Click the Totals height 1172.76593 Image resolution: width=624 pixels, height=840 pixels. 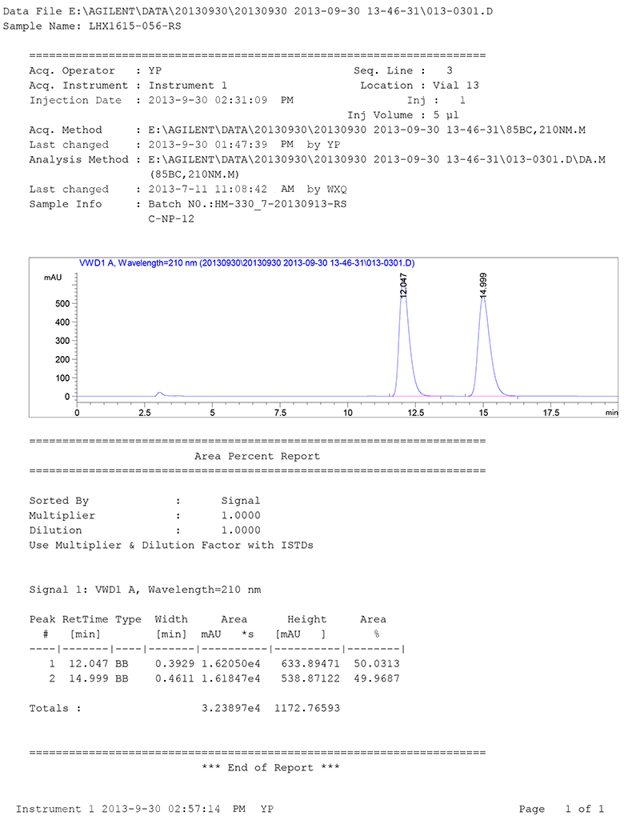click(307, 708)
